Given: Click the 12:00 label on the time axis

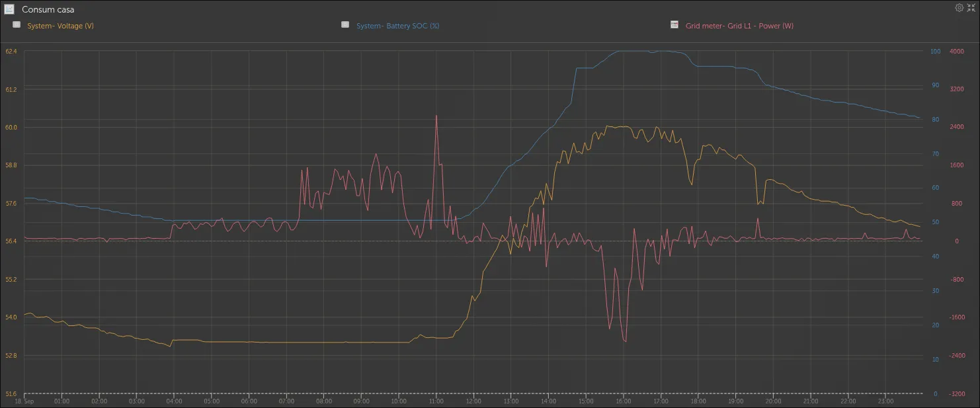Looking at the screenshot, I should [x=473, y=401].
